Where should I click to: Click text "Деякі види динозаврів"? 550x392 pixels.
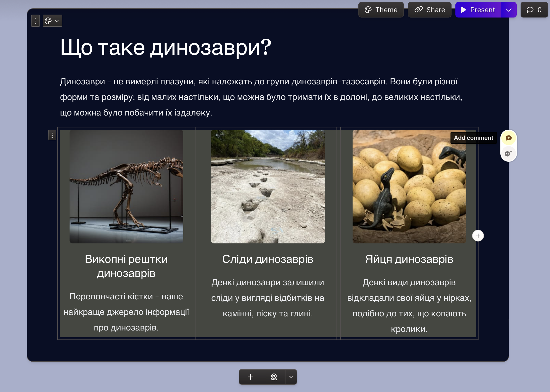coord(409,282)
